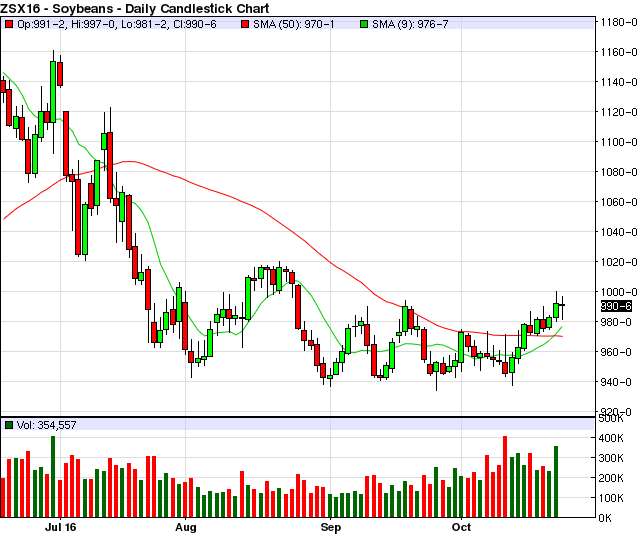640x536 pixels.
Task: Click the 940-0 price axis label
Action: click(618, 382)
